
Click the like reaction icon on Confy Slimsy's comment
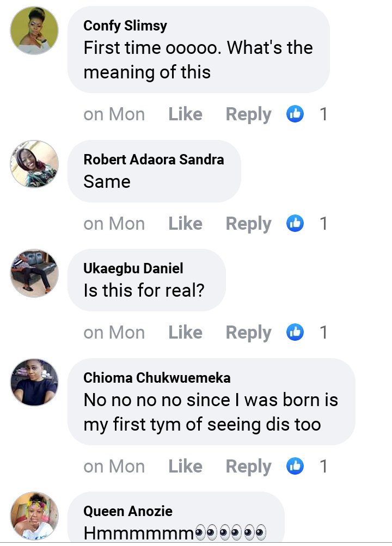point(295,114)
